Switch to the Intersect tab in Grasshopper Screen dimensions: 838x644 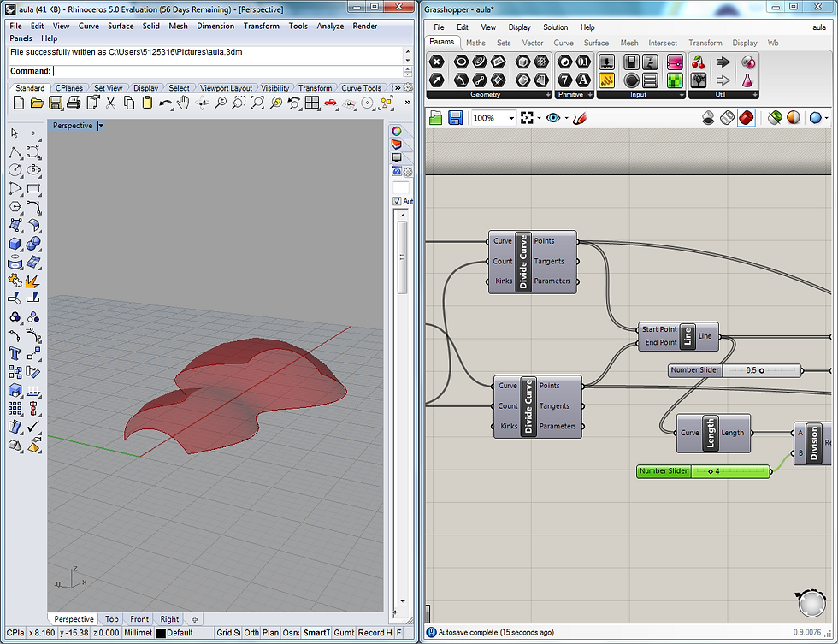coord(663,43)
